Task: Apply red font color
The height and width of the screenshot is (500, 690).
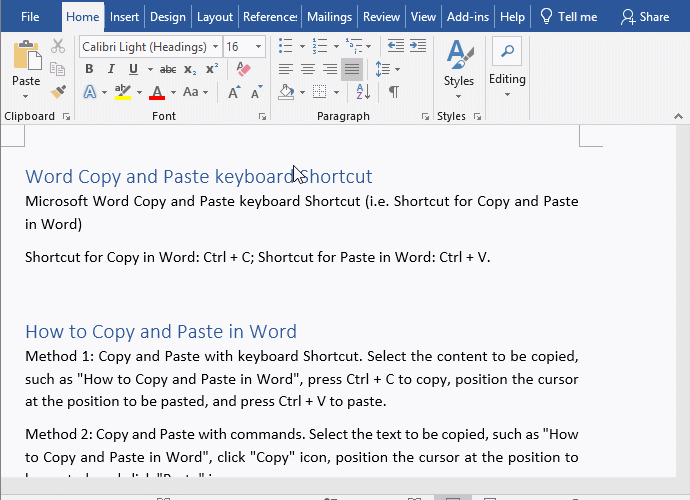Action: click(157, 92)
